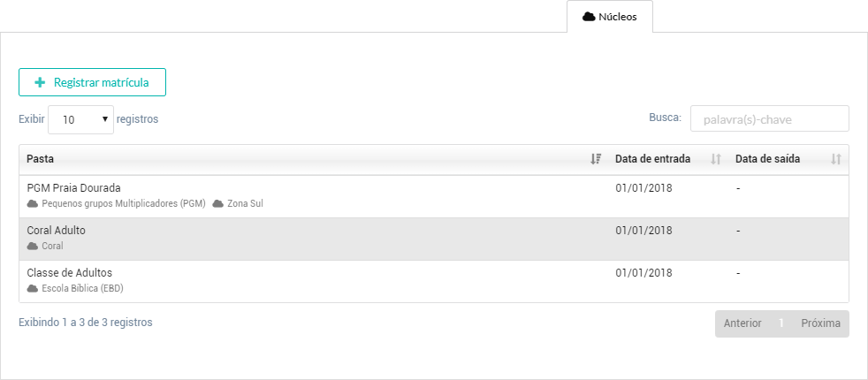
Task: Click cloud icon beside Pequenos grupos Multiplicadores
Action: (33, 203)
